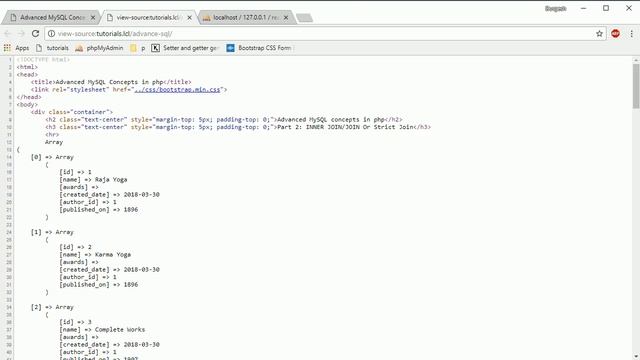This screenshot has height=360, width=640.
Task: Open the phpMyAdmin bookmark
Action: (99, 48)
